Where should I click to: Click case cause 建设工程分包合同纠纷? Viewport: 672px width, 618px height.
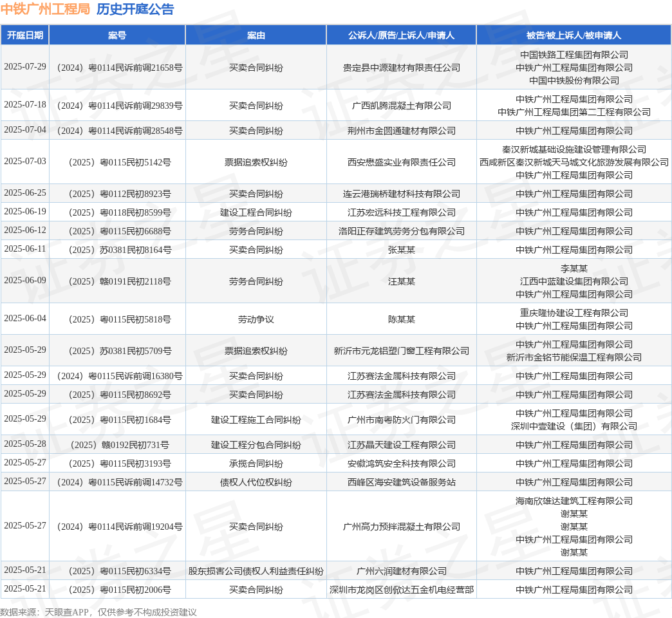click(256, 445)
